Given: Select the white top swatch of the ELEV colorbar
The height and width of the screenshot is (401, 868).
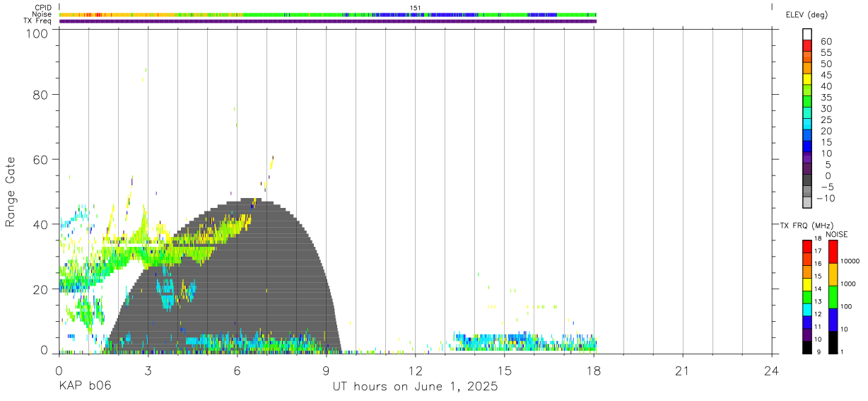Looking at the screenshot, I should [x=807, y=34].
